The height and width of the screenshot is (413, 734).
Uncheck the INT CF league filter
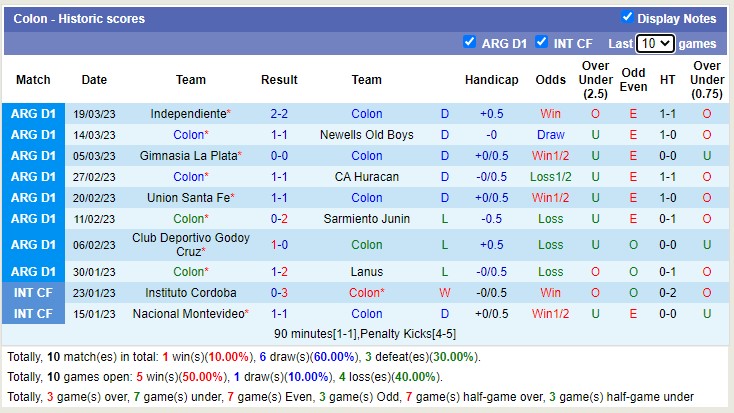tap(541, 42)
